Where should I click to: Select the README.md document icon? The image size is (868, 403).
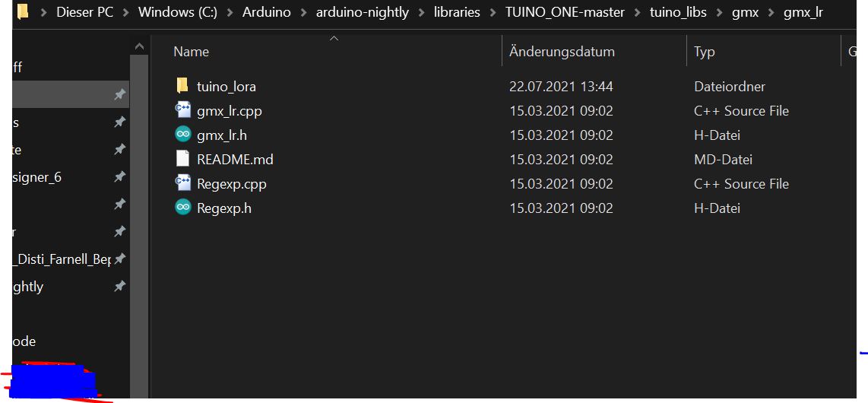coord(182,159)
